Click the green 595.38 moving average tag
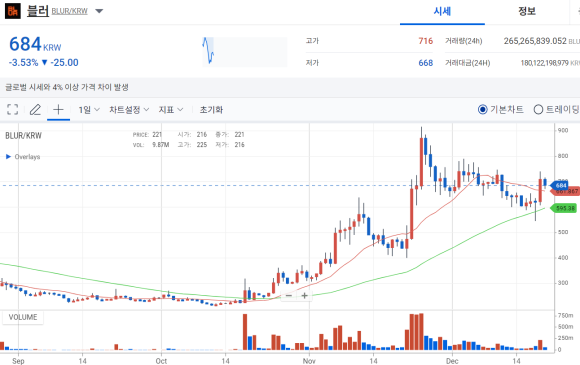 [x=564, y=208]
